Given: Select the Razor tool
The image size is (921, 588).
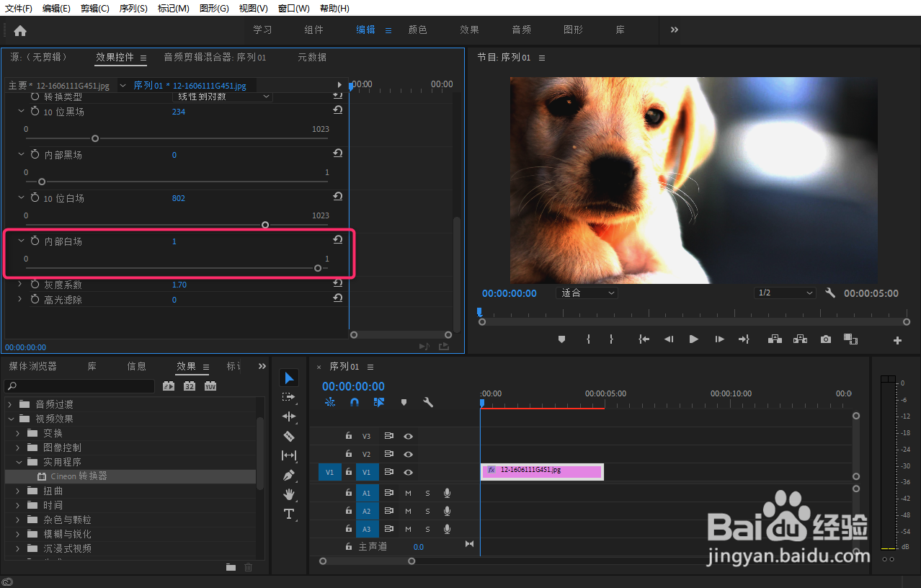Looking at the screenshot, I should coord(289,436).
